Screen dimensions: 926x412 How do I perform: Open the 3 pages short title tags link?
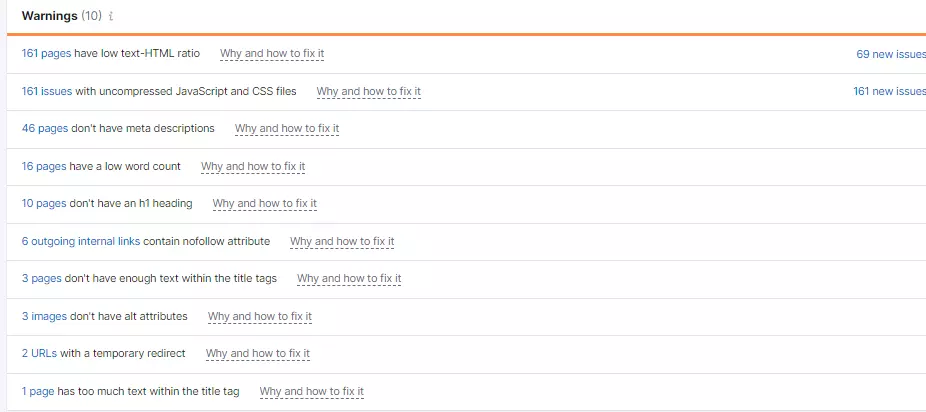tap(42, 278)
